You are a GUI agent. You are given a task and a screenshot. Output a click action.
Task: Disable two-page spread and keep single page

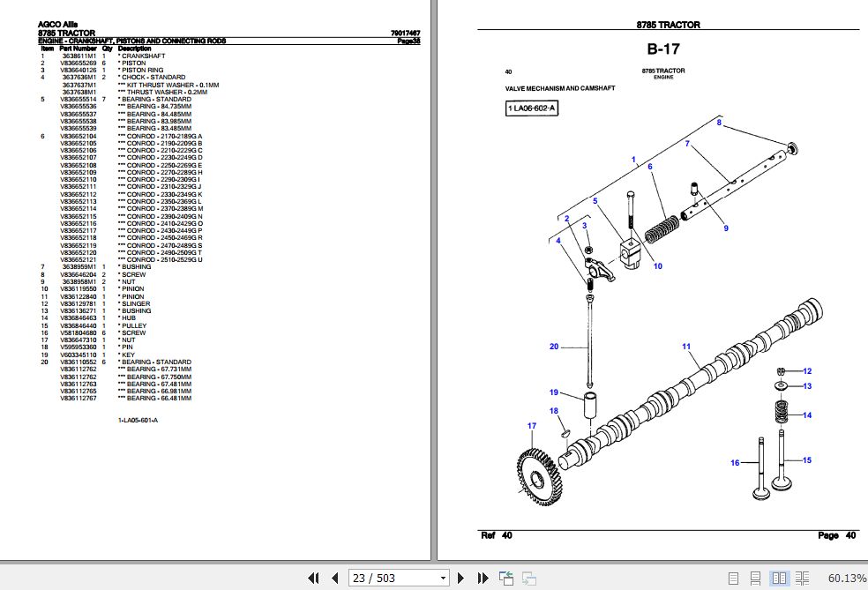click(x=732, y=578)
